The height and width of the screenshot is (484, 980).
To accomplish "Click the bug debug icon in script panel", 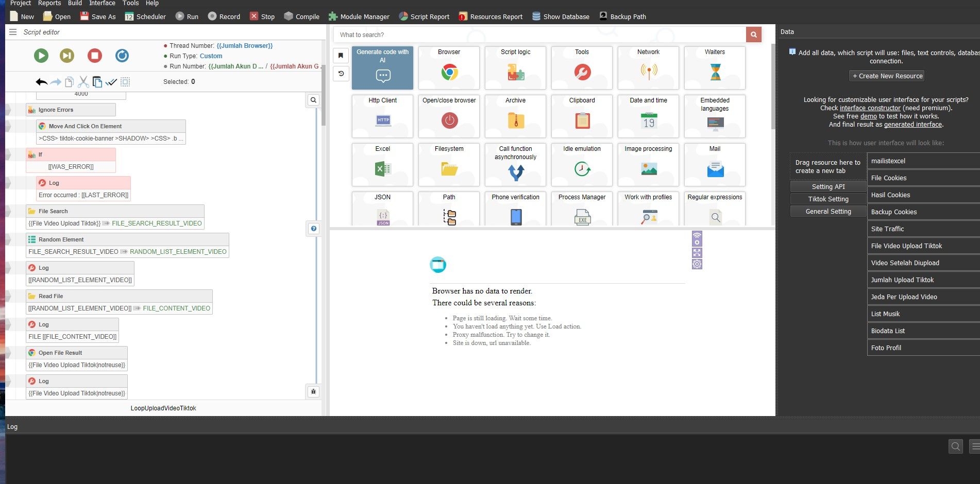I will [x=313, y=392].
